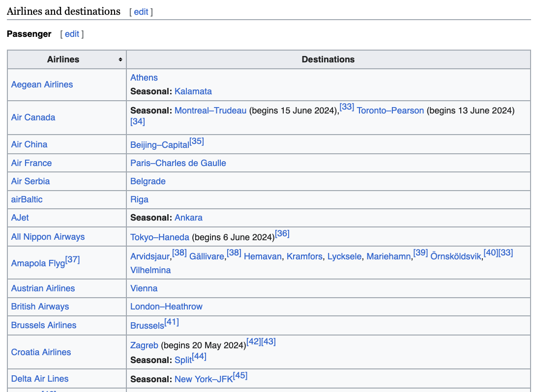
Task: Open the Air Canada airline link
Action: pos(33,117)
